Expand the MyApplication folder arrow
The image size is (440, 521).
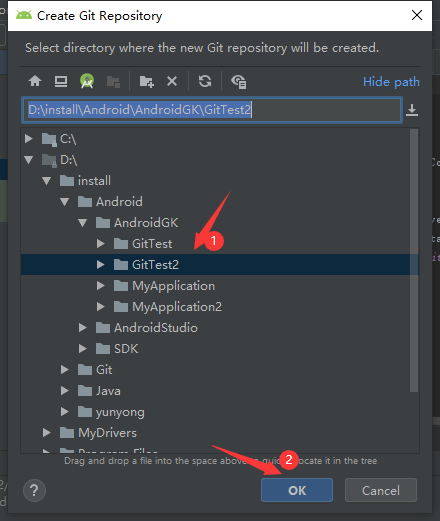pyautogui.click(x=100, y=286)
